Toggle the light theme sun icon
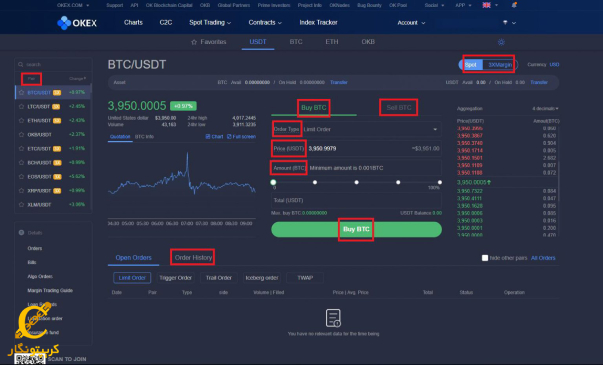Screen dimensions: 603x365 tap(501, 42)
